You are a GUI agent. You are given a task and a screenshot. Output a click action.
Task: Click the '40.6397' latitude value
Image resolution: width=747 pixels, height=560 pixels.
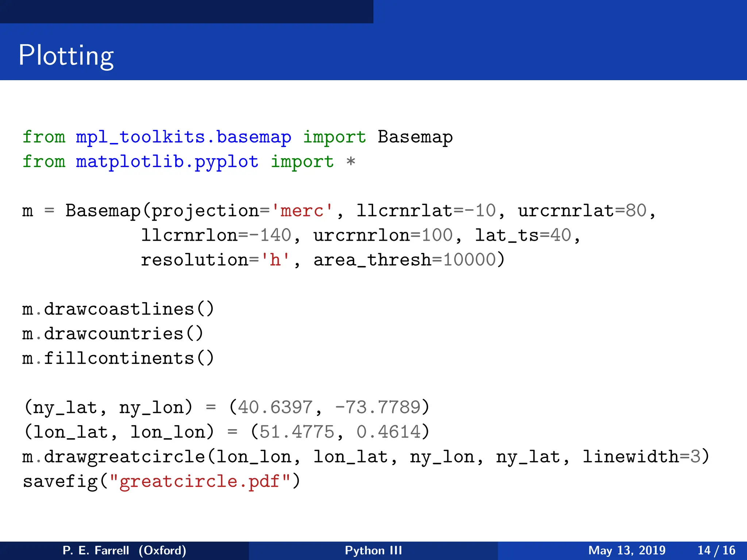pos(275,408)
